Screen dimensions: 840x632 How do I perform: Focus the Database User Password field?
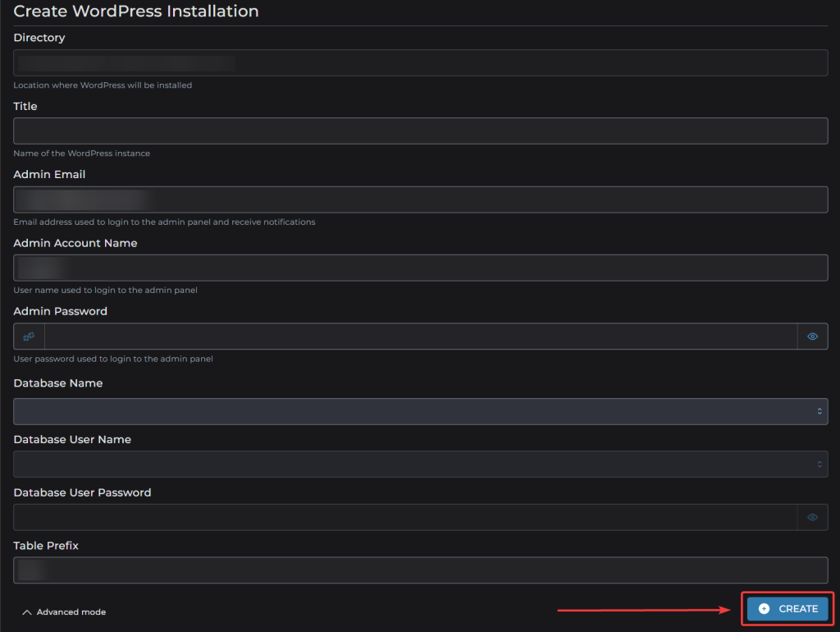(x=405, y=517)
